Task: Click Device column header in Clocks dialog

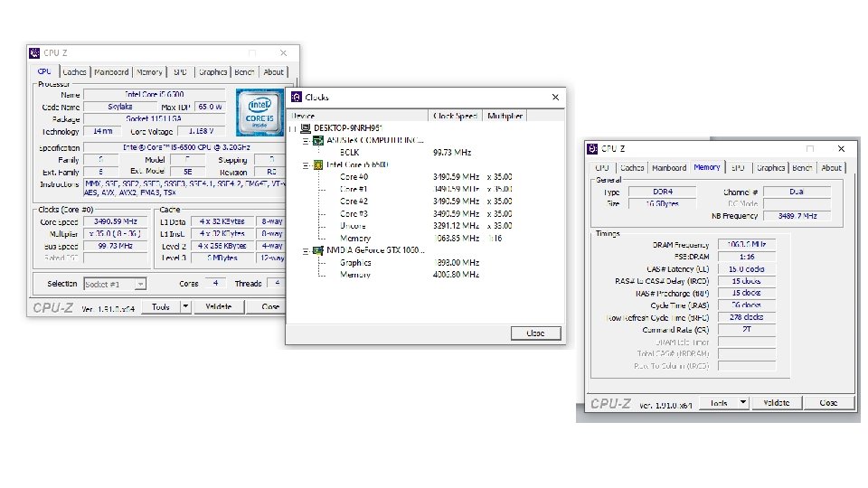Action: coord(359,116)
